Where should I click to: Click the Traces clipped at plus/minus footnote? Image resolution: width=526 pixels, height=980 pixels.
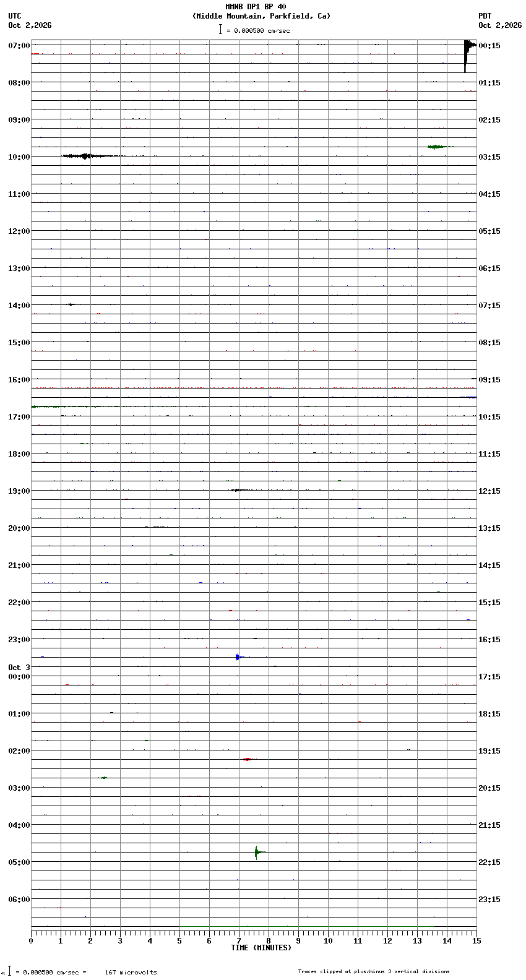coord(374,971)
